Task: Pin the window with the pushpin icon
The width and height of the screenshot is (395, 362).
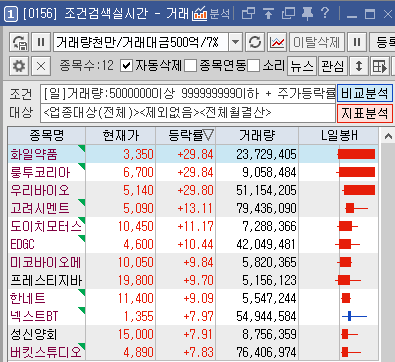Action: (307, 14)
